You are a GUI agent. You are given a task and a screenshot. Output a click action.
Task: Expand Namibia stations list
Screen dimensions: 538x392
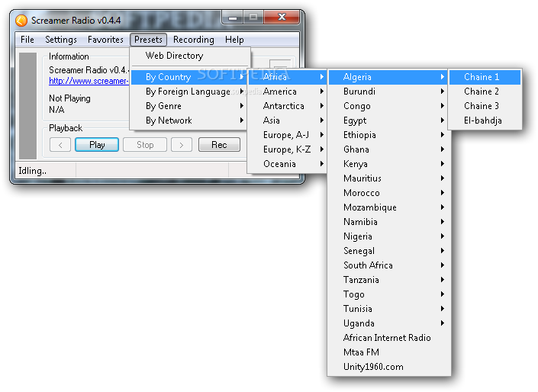coord(388,222)
